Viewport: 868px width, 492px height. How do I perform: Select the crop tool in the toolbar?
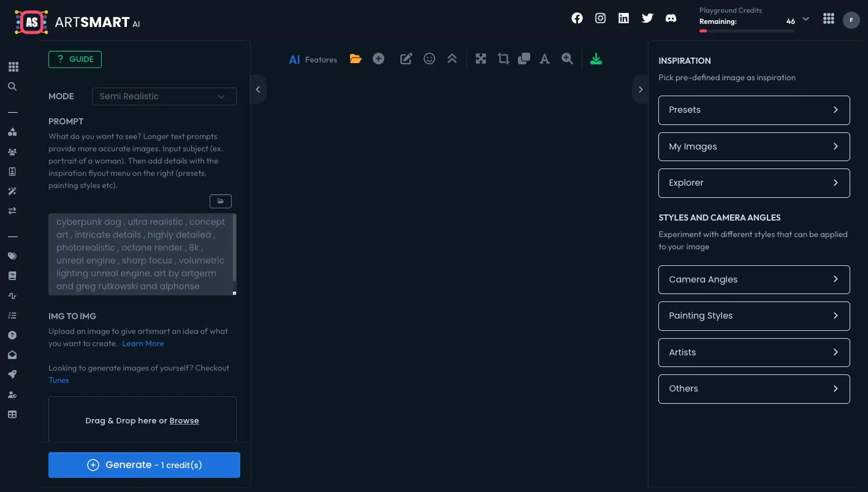click(x=503, y=58)
